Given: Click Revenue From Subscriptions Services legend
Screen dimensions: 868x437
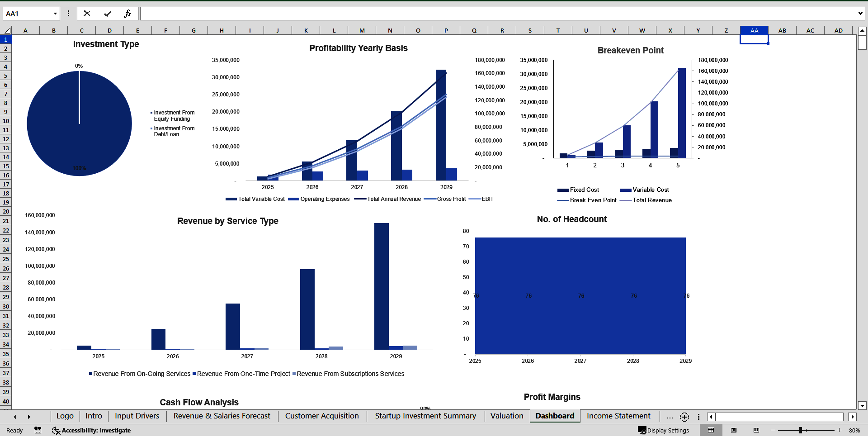Looking at the screenshot, I should (349, 374).
